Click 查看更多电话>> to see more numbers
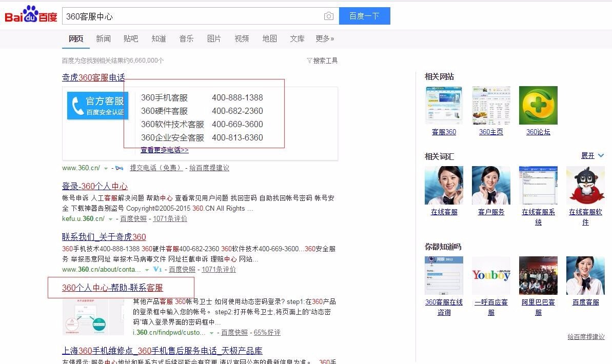Viewport: 612px width, 364px height. (x=164, y=150)
